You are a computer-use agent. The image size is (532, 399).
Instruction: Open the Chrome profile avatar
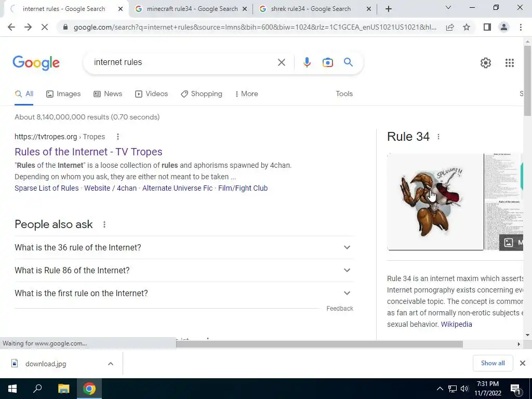(x=504, y=27)
